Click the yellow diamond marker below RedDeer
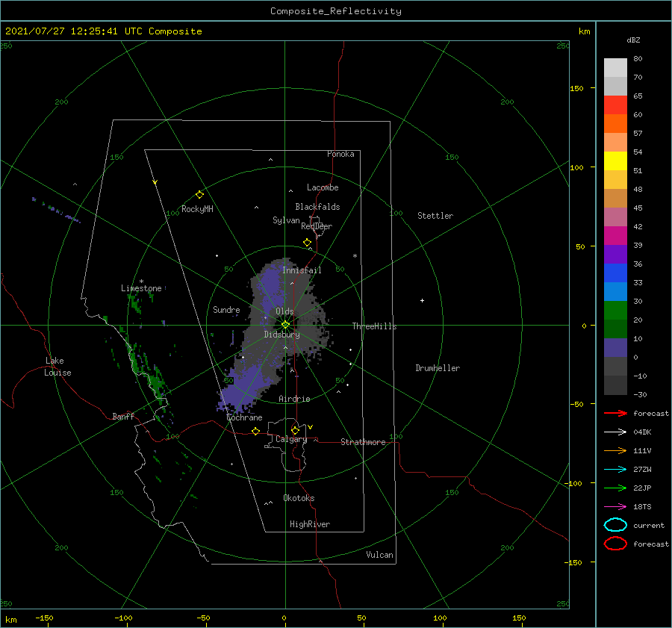 (307, 243)
